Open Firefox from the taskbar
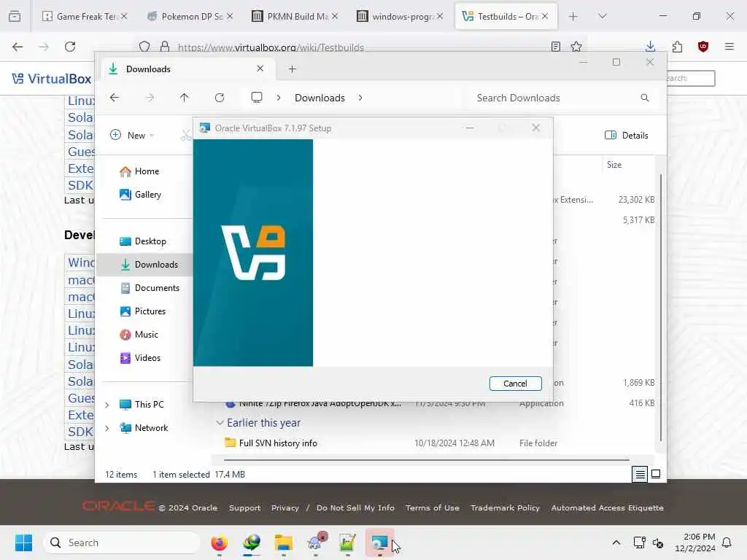 coord(219,542)
